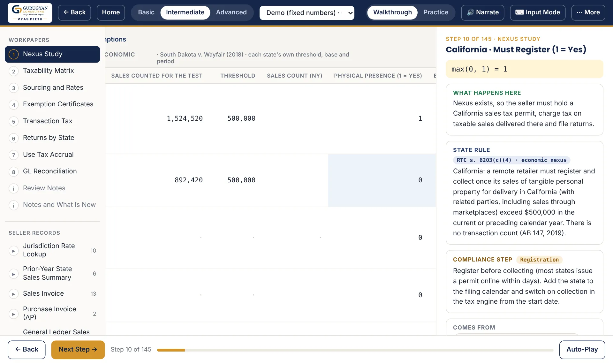Click the number 2 icon for Taxability Matrix
This screenshot has height=364, width=613.
13,71
